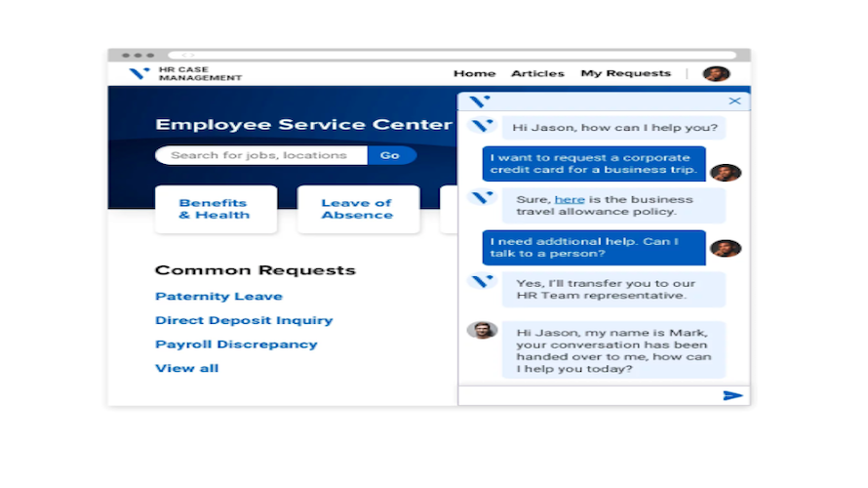Click bot avatar beside travel allowance policy message
This screenshot has width=868, height=488.
point(482,198)
